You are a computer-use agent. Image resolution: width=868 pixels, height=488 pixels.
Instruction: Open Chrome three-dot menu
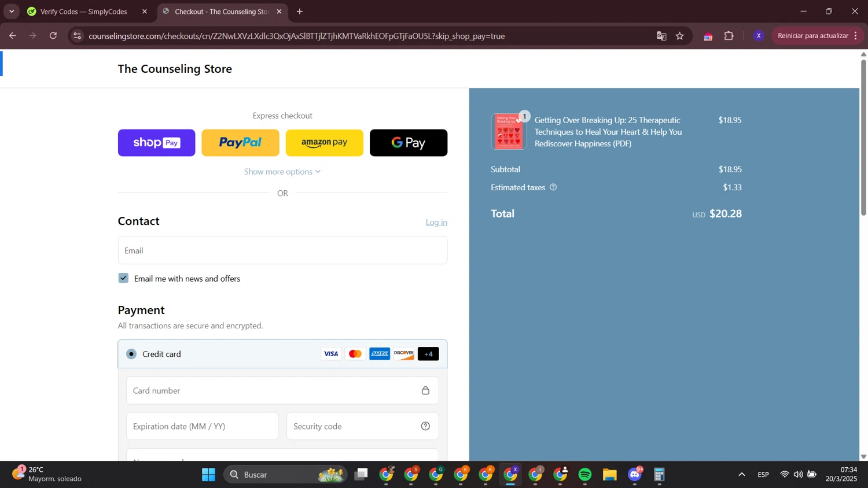point(856,36)
